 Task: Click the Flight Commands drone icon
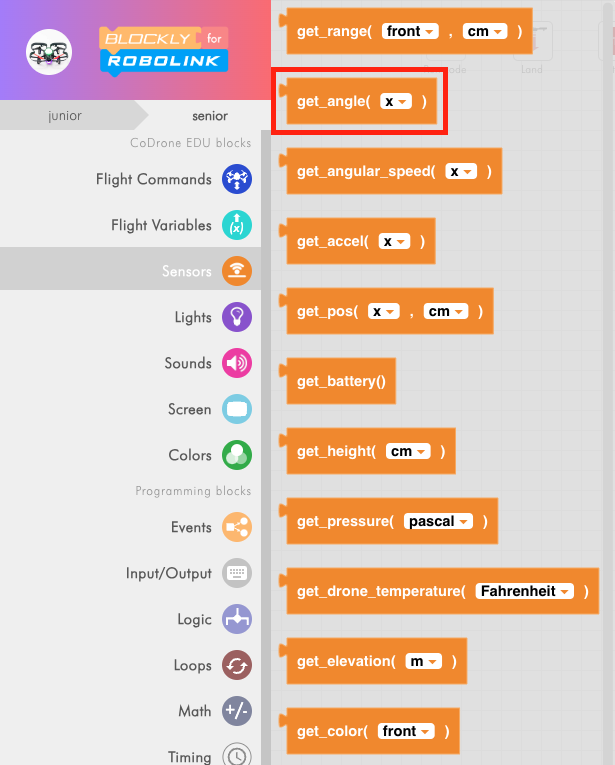tap(237, 179)
